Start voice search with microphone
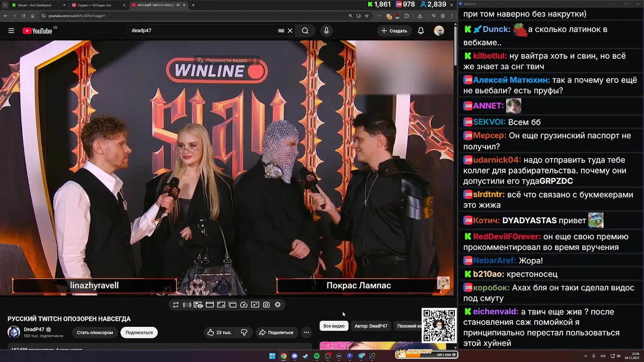The image size is (644, 362). pos(327,31)
